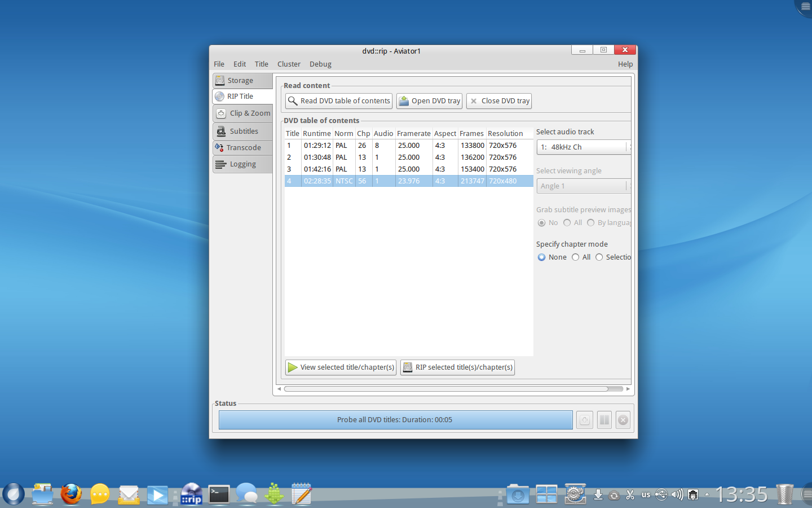Switch to the Transcode tab

click(243, 148)
